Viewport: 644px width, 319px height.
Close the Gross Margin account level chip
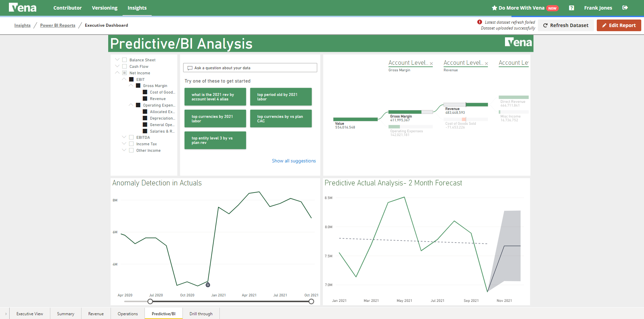point(431,64)
